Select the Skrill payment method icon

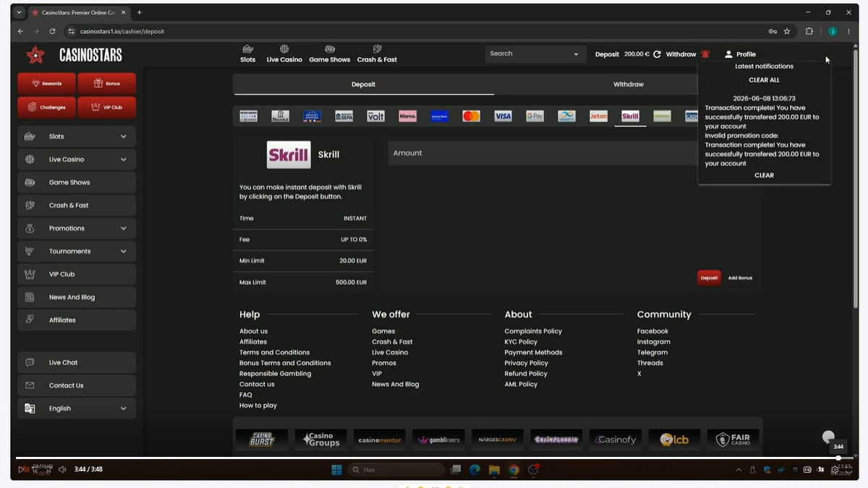click(x=630, y=116)
